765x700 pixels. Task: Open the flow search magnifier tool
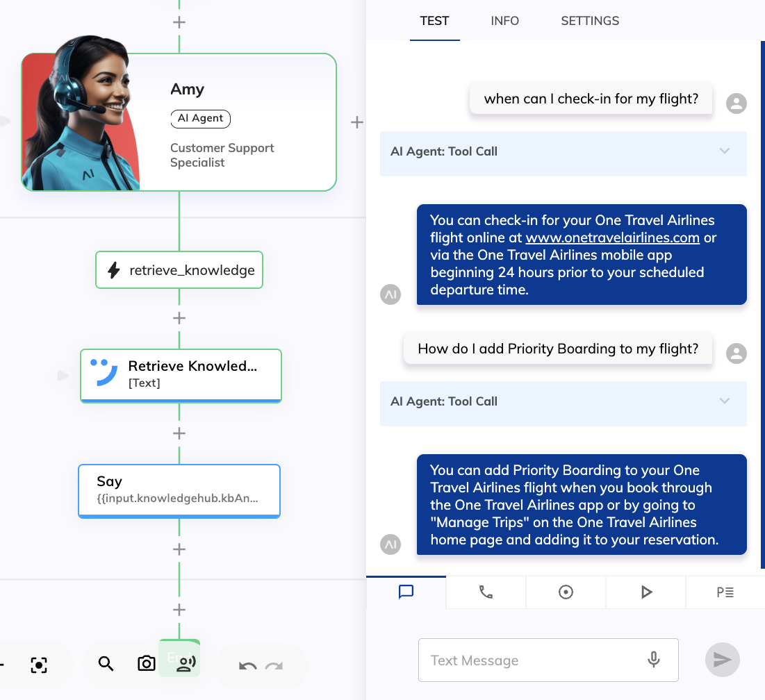106,664
